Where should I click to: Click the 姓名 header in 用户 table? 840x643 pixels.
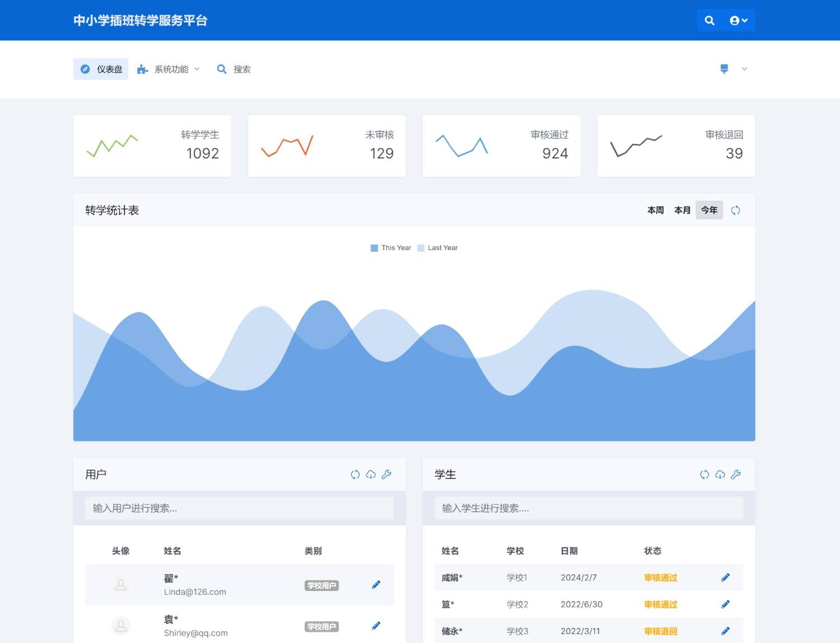pos(172,551)
